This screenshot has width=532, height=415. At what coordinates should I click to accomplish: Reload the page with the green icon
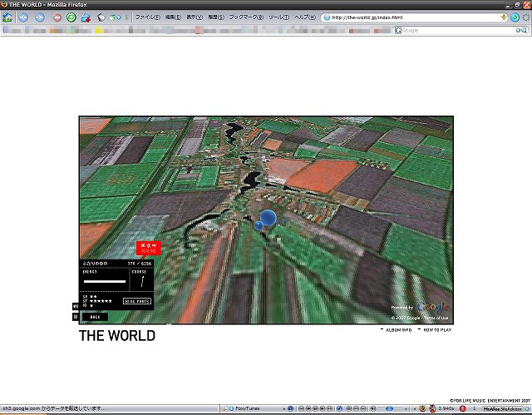pyautogui.click(x=71, y=17)
